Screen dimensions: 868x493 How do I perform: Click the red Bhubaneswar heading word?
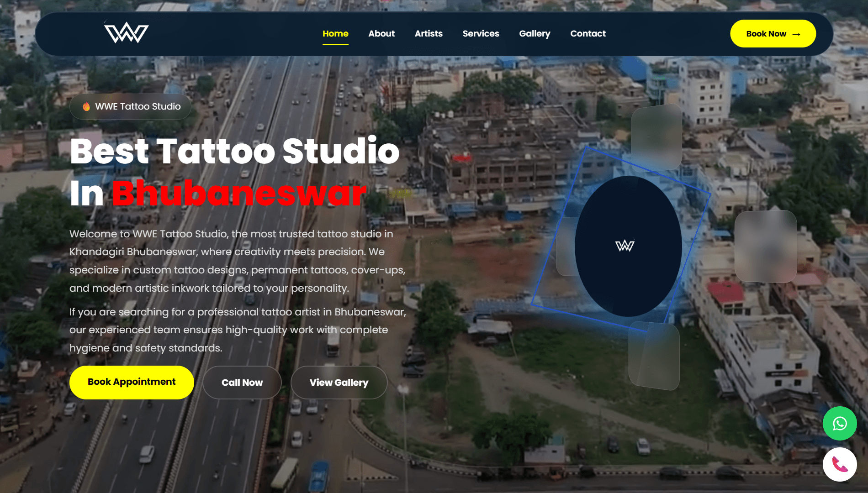coord(239,194)
